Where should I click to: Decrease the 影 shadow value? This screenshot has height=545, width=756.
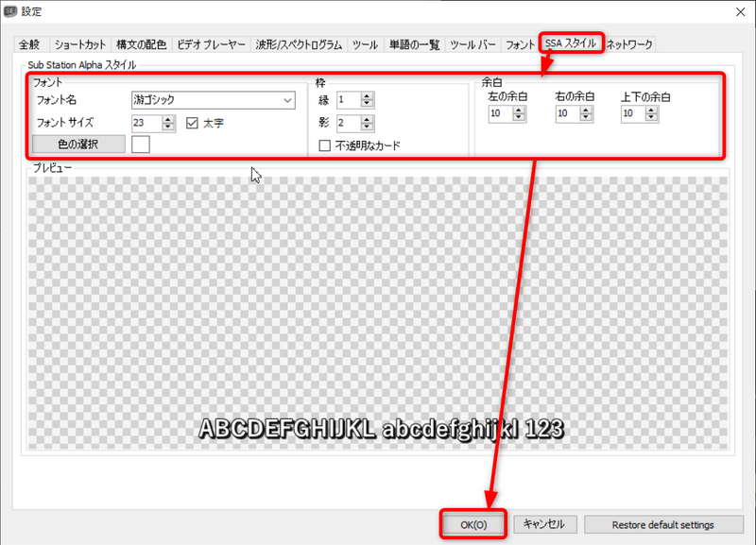[x=366, y=126]
